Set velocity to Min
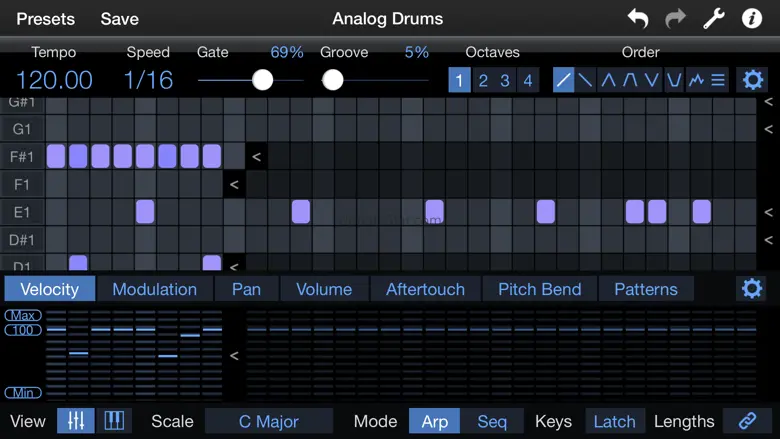The image size is (780, 439). point(23,393)
